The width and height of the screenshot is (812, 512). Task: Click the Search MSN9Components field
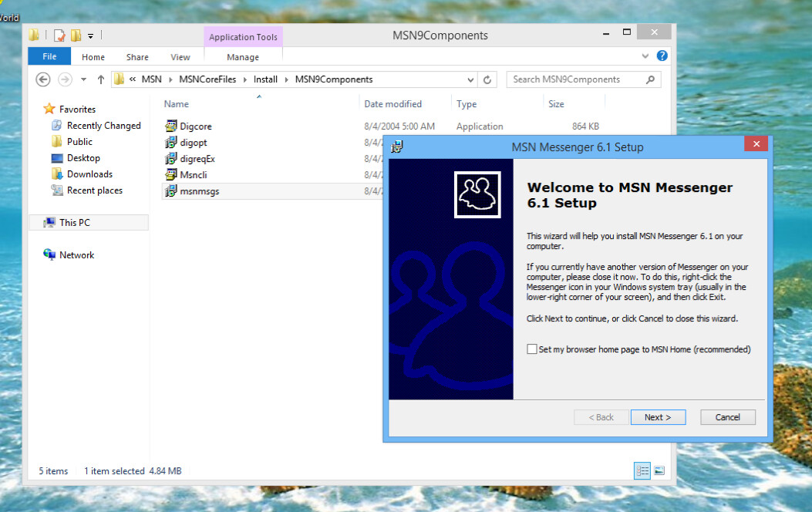pos(584,79)
